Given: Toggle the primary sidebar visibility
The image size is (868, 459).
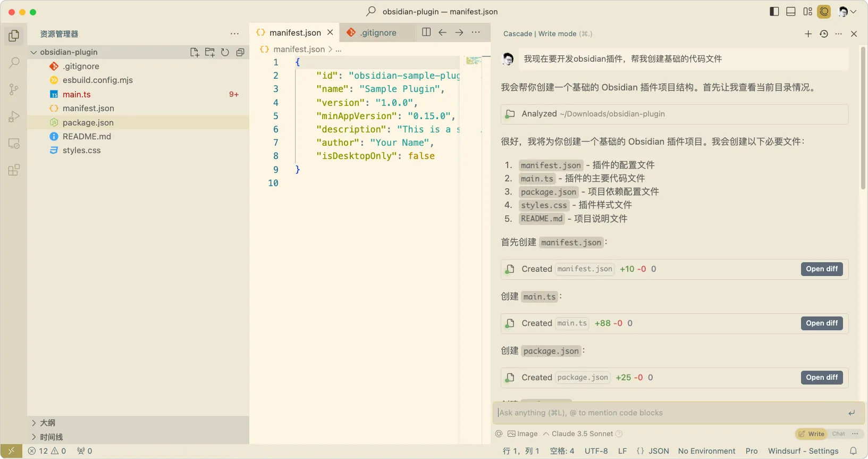Looking at the screenshot, I should point(774,12).
